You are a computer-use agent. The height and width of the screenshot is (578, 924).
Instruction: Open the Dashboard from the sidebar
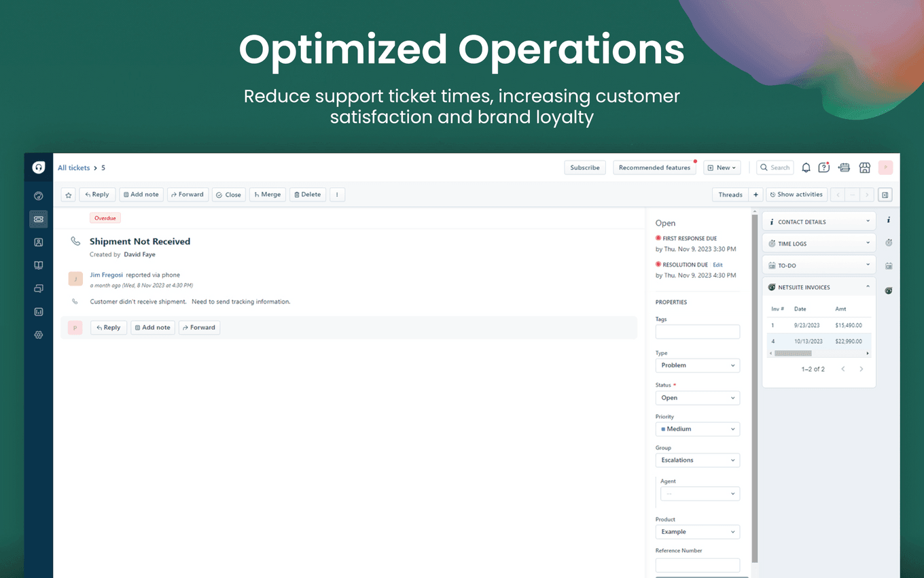point(39,196)
